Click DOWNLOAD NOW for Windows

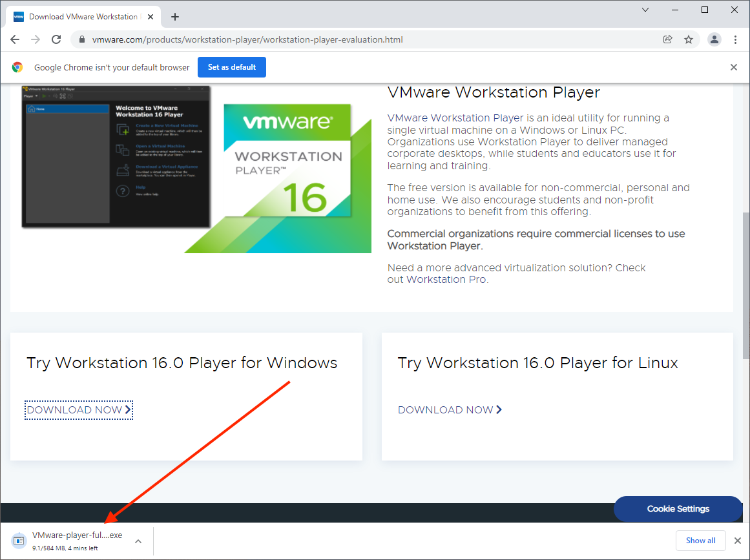[x=79, y=410]
